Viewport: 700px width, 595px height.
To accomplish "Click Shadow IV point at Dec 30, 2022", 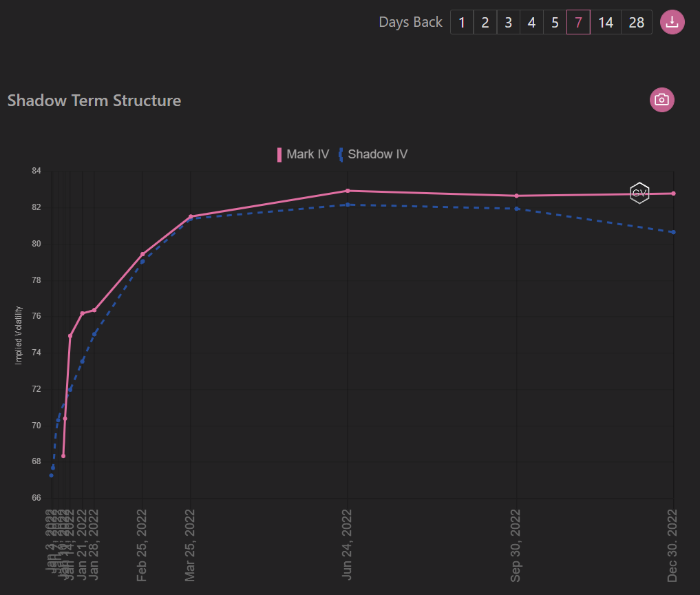I will [674, 232].
